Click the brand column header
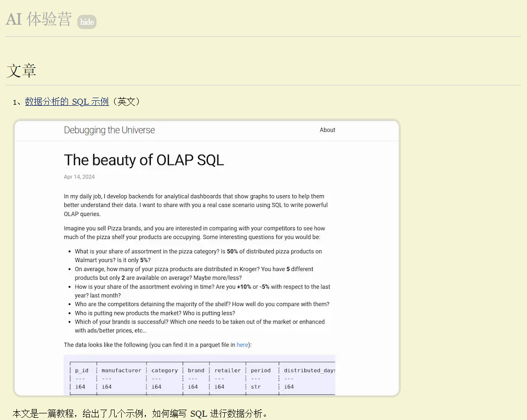Image resolution: width=527 pixels, height=420 pixels. tap(196, 371)
